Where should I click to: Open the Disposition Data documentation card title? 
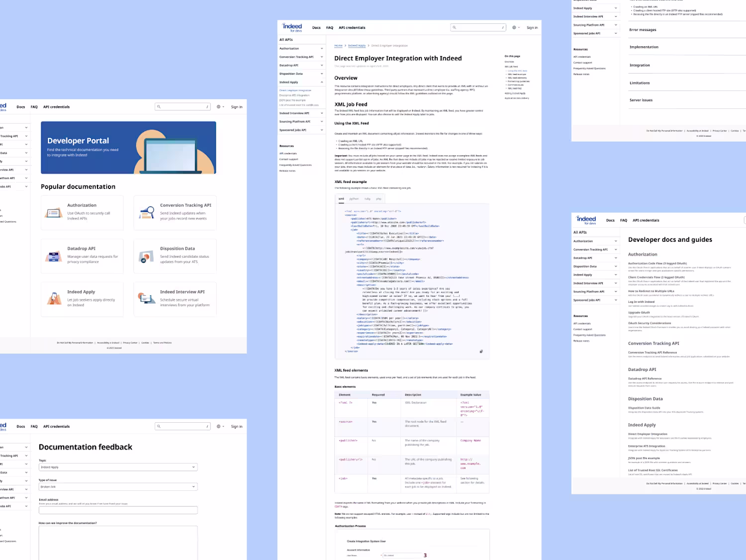pos(178,249)
